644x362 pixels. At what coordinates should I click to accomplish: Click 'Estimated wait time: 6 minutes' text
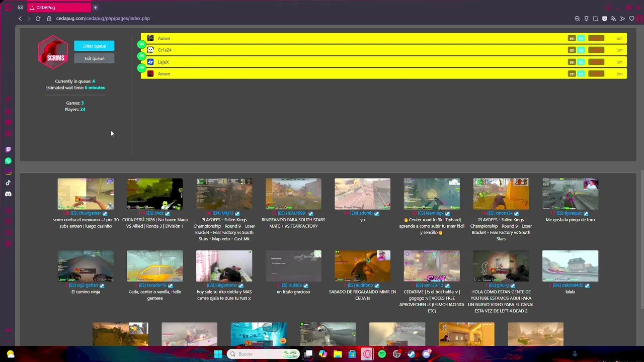coord(75,87)
